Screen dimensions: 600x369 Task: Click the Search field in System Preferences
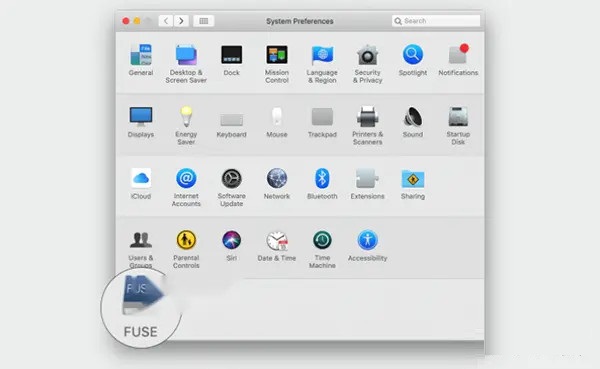click(436, 21)
